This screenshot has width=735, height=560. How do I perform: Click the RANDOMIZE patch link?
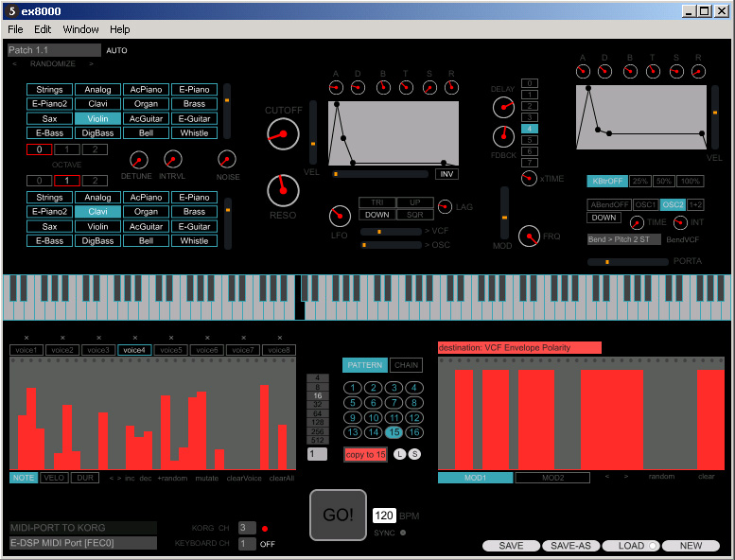(53, 63)
